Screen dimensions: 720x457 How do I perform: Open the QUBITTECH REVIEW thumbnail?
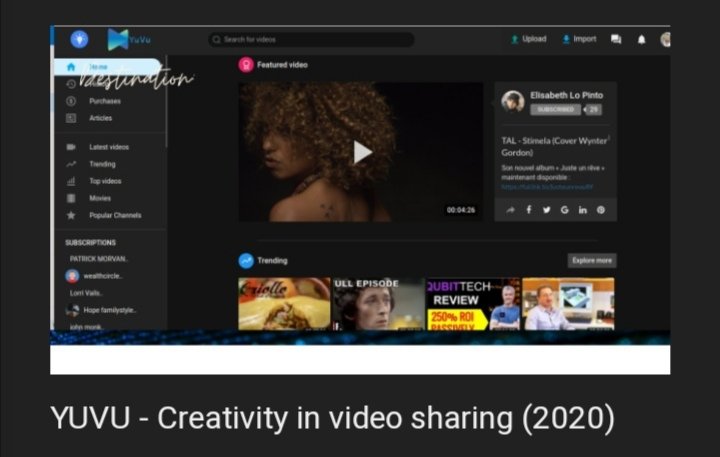[473, 304]
